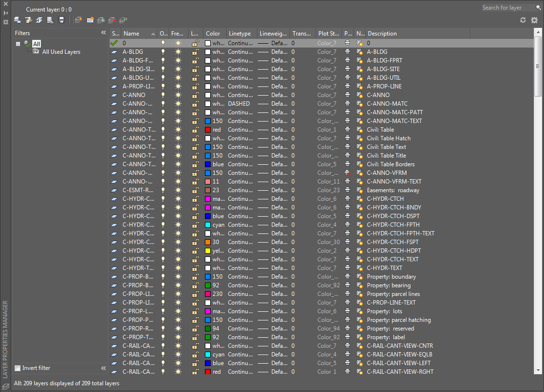The width and height of the screenshot is (544, 392).
Task: Turn off the A-BLDG layer bulb
Action: (x=163, y=52)
